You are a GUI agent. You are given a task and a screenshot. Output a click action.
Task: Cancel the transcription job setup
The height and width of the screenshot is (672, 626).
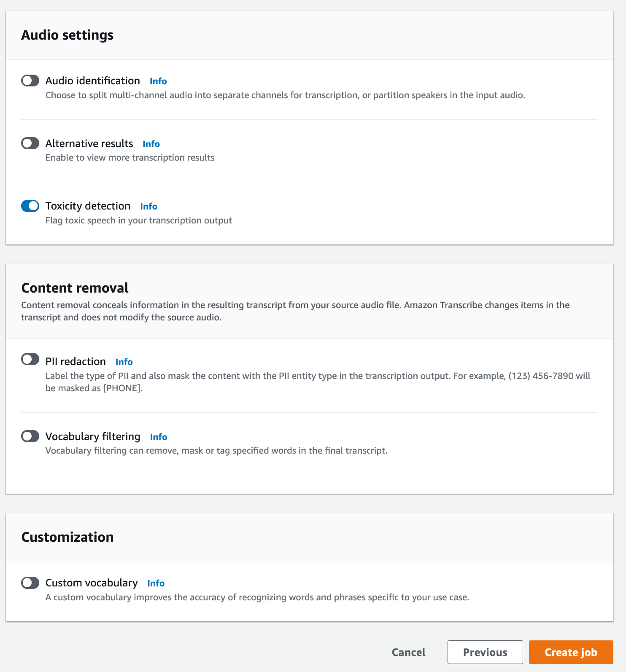point(408,652)
